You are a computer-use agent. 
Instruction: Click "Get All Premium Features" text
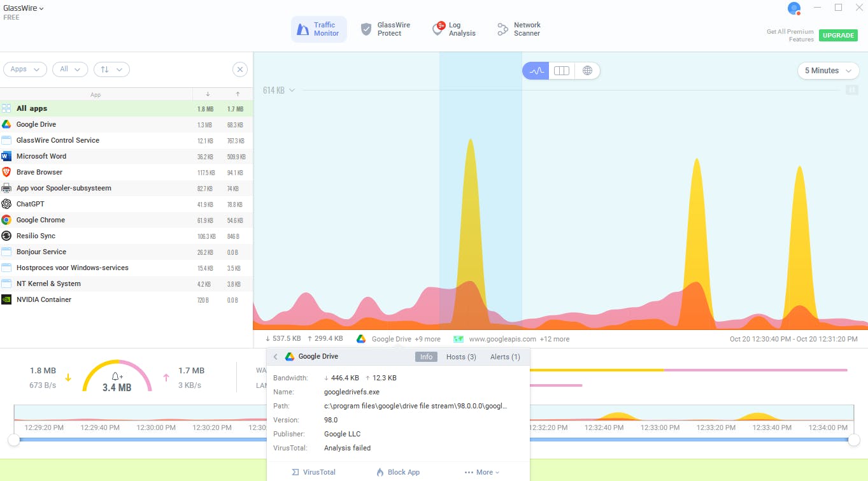point(790,36)
